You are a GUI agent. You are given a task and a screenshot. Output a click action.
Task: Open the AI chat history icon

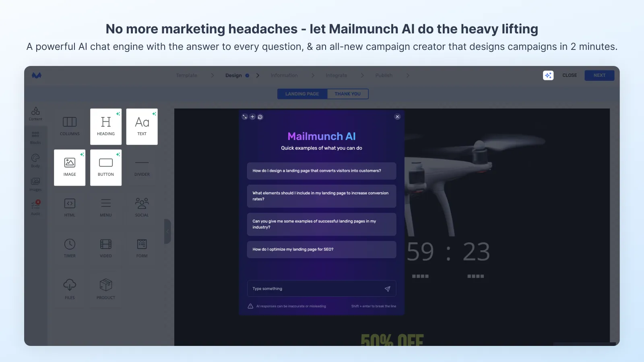click(x=260, y=117)
